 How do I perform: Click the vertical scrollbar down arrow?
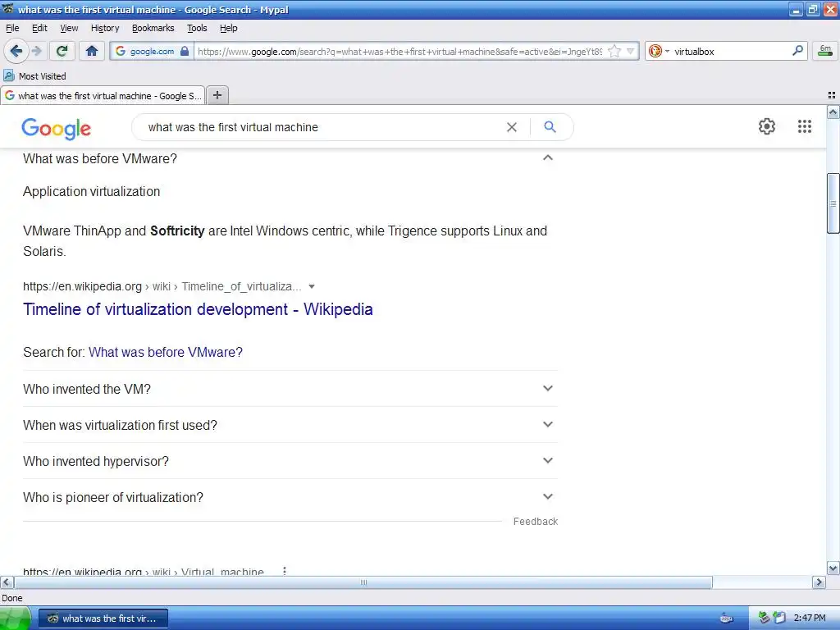click(833, 568)
